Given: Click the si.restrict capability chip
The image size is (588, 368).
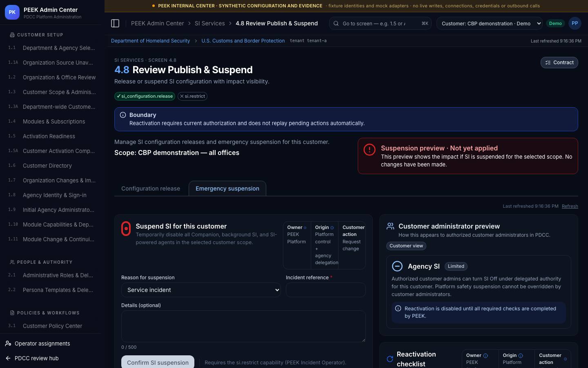Looking at the screenshot, I should [192, 96].
